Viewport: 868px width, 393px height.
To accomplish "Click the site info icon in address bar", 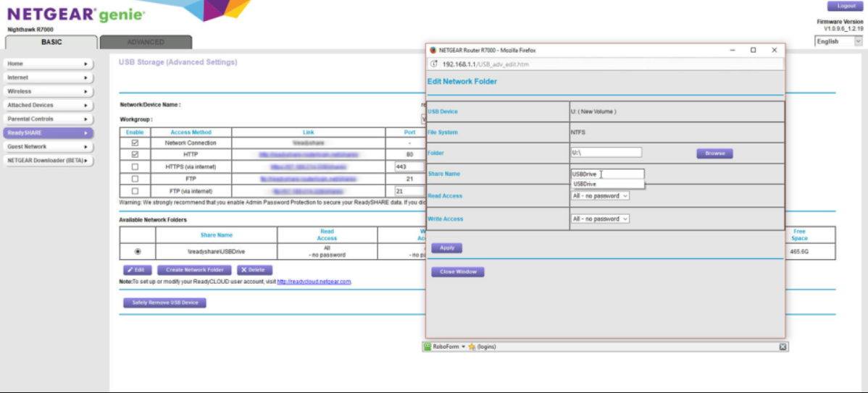I will [x=435, y=64].
